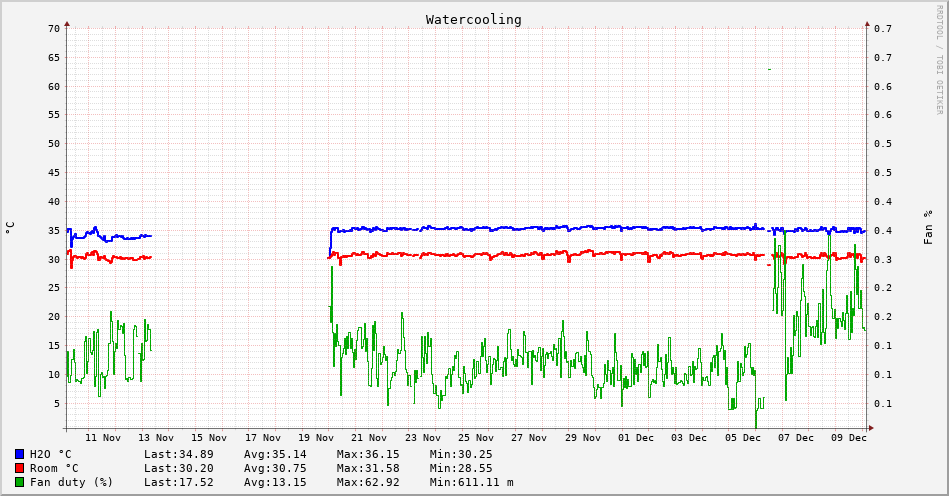Click the blue H2O °C legend swatch

tap(19, 454)
